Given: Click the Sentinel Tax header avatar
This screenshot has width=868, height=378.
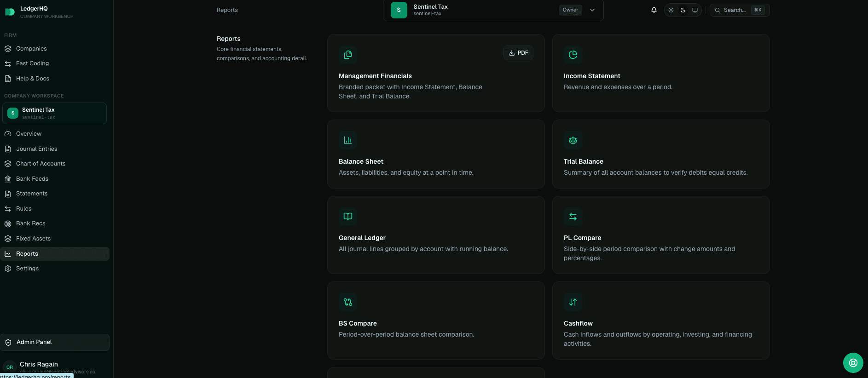Looking at the screenshot, I should [x=399, y=10].
